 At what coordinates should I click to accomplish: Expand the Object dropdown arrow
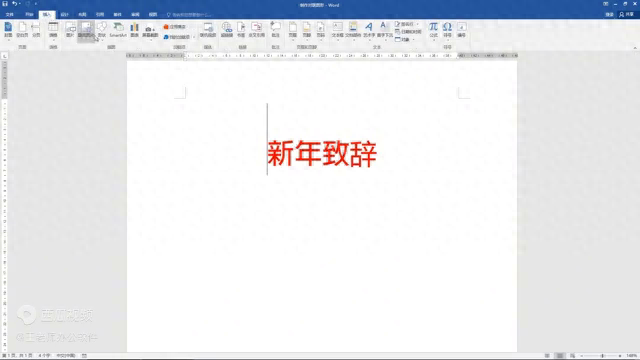coord(413,39)
